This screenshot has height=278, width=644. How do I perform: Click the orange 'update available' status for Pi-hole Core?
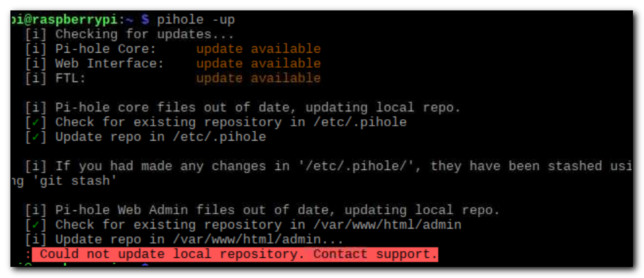pyautogui.click(x=259, y=49)
